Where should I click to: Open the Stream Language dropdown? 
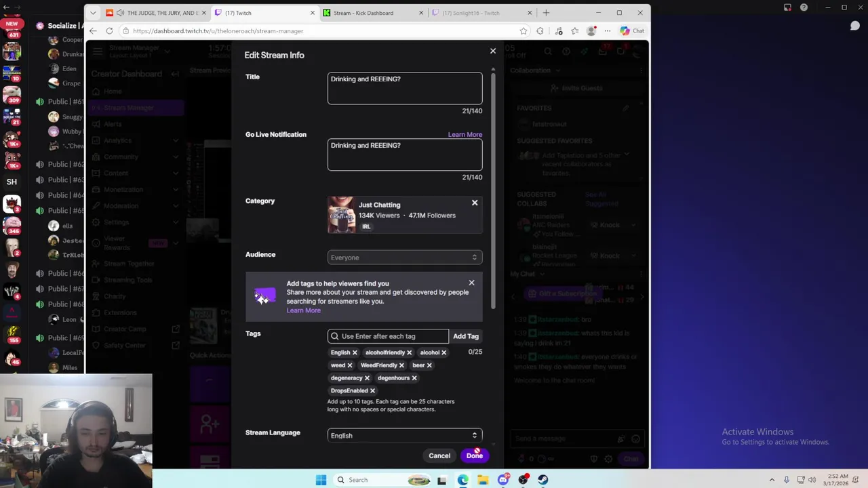[x=405, y=435]
